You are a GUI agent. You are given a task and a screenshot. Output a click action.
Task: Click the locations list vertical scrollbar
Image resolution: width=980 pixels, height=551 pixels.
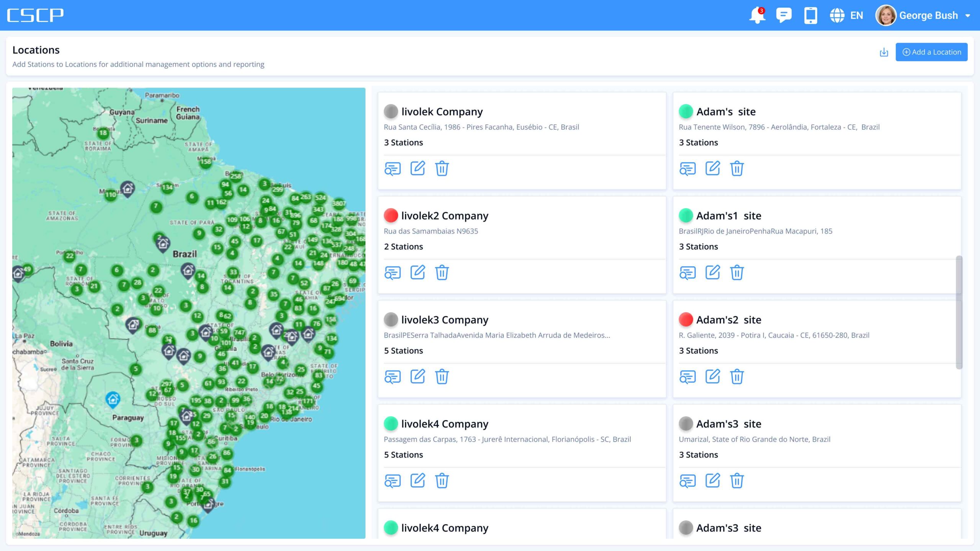959,312
